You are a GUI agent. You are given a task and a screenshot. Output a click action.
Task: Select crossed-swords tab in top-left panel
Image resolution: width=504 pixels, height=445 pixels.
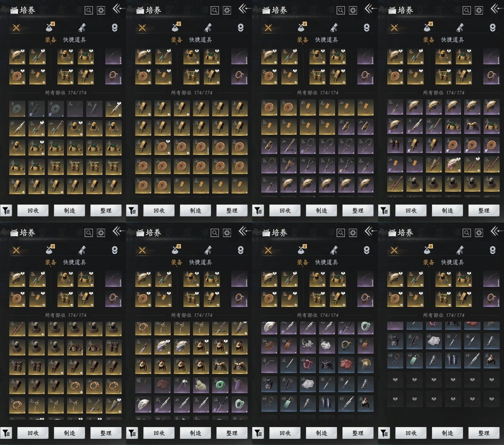(16, 28)
